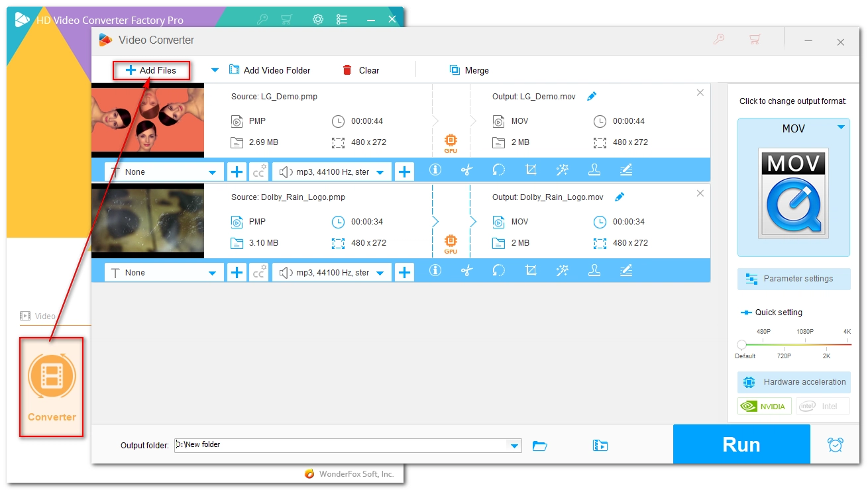Open watermark stamp tool for Dolby_Rain_Logo
The image size is (868, 490).
tap(594, 271)
